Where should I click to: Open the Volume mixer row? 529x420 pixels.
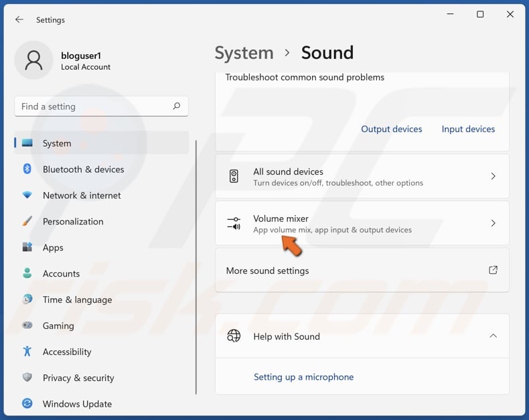click(362, 223)
